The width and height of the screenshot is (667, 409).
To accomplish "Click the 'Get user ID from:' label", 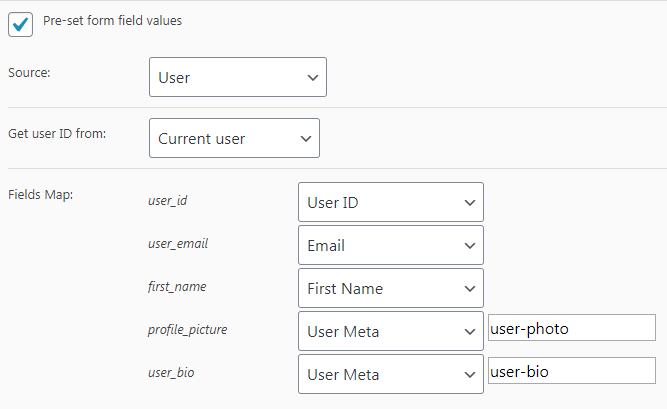I will point(57,133).
